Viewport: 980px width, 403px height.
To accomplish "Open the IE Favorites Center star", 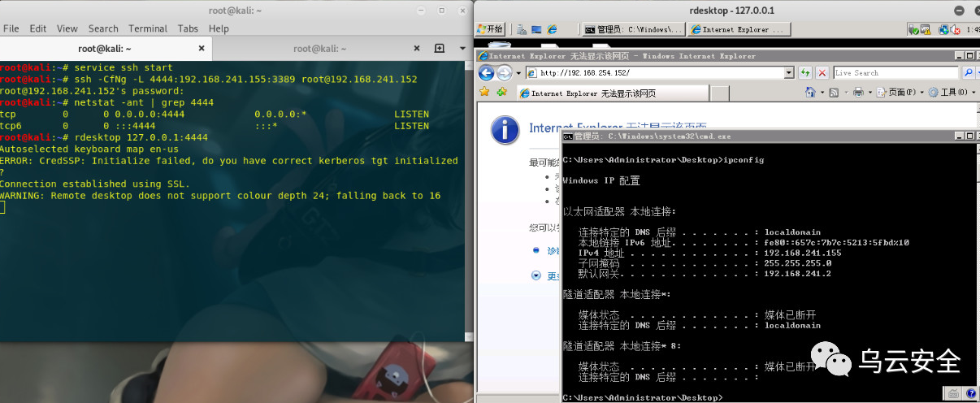I will coord(485,93).
